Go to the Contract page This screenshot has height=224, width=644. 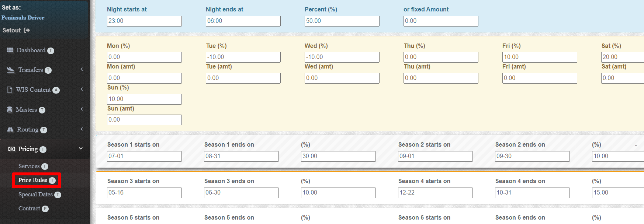pyautogui.click(x=29, y=209)
